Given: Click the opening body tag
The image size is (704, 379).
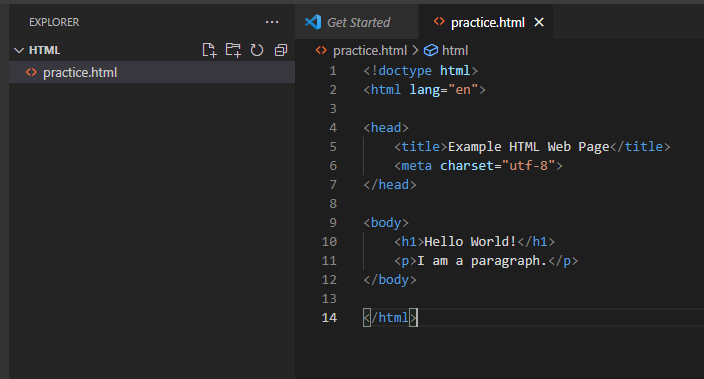Looking at the screenshot, I should click(386, 223).
